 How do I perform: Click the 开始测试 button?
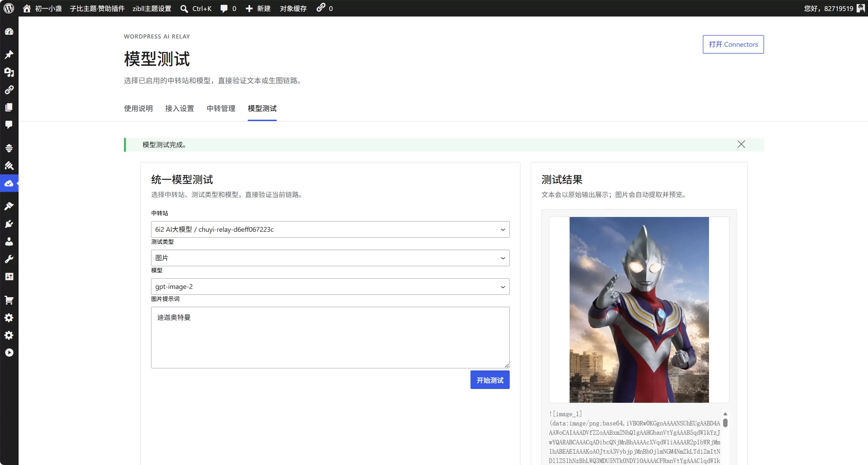[490, 380]
